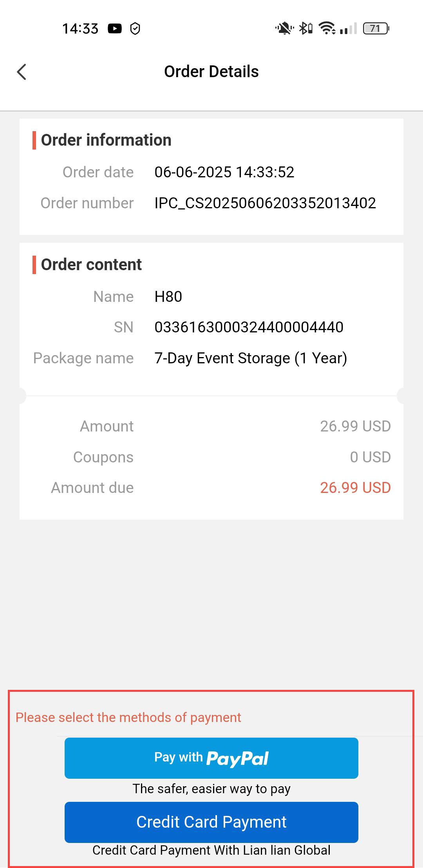Tap the cellular signal bars icon
This screenshot has height=868, width=423.
pos(348,29)
